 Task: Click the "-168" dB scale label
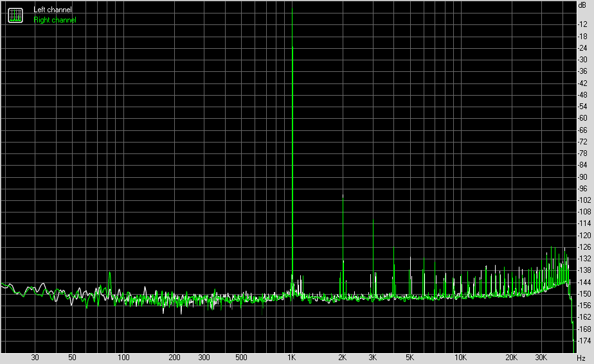point(584,329)
